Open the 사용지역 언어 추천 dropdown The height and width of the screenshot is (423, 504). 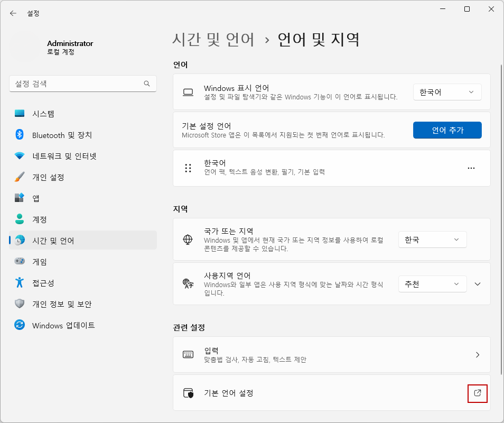[x=432, y=284]
